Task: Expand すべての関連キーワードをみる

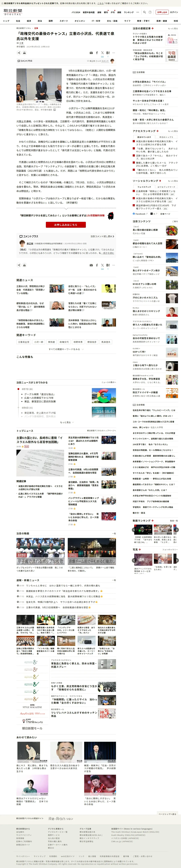Action: click(x=66, y=349)
